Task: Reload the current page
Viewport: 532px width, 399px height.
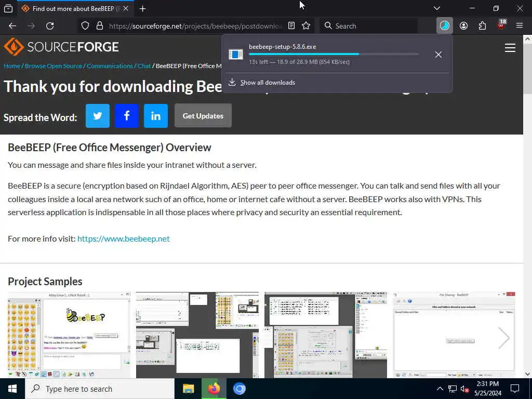Action: [50, 26]
